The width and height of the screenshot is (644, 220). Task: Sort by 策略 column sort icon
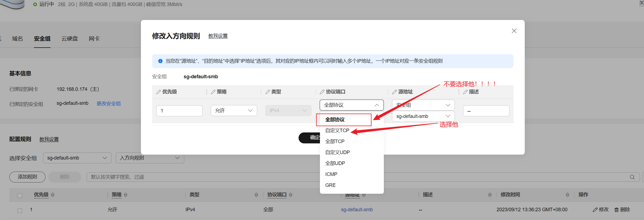coord(126,195)
